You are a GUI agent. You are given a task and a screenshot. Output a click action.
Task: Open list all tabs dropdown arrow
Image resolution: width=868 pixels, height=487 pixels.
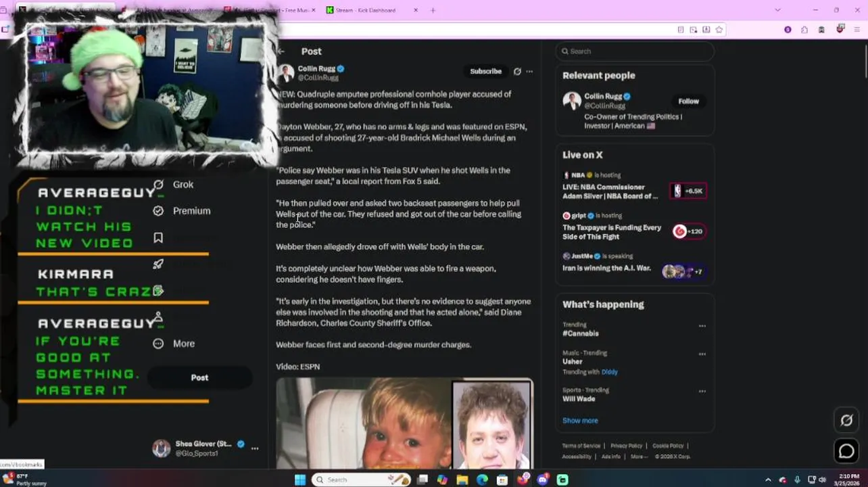click(777, 10)
